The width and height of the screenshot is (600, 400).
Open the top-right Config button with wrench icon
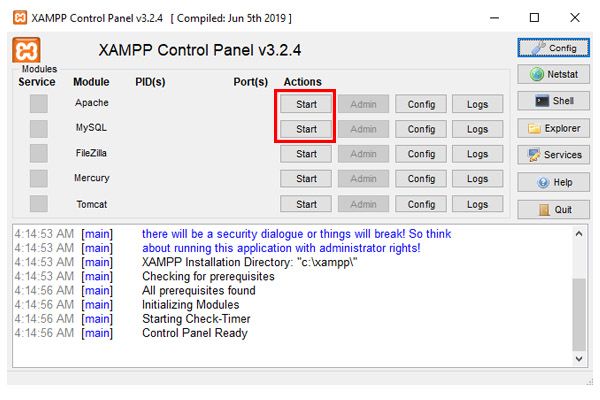coord(553,48)
